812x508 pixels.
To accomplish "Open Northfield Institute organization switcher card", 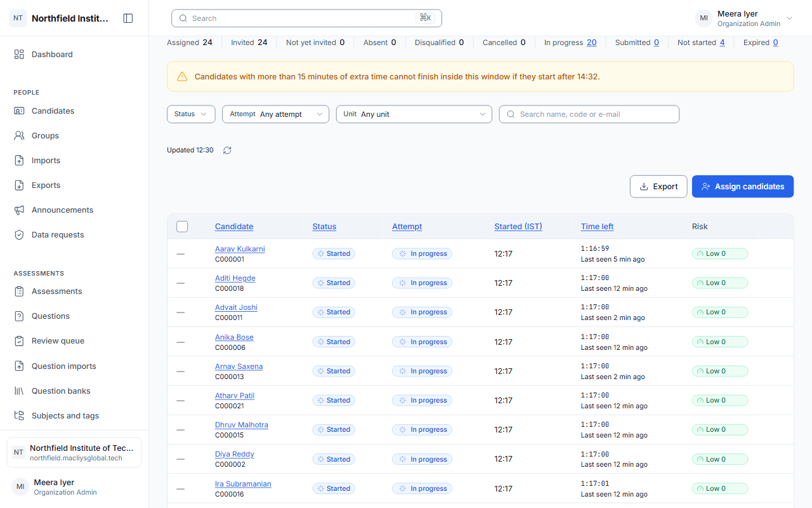I will [74, 453].
